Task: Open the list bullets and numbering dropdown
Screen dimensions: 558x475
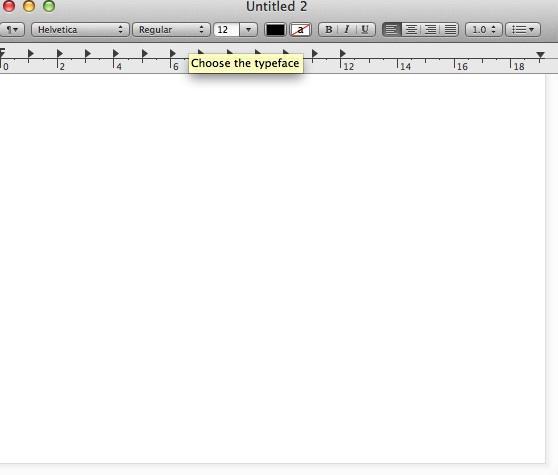Action: click(523, 30)
